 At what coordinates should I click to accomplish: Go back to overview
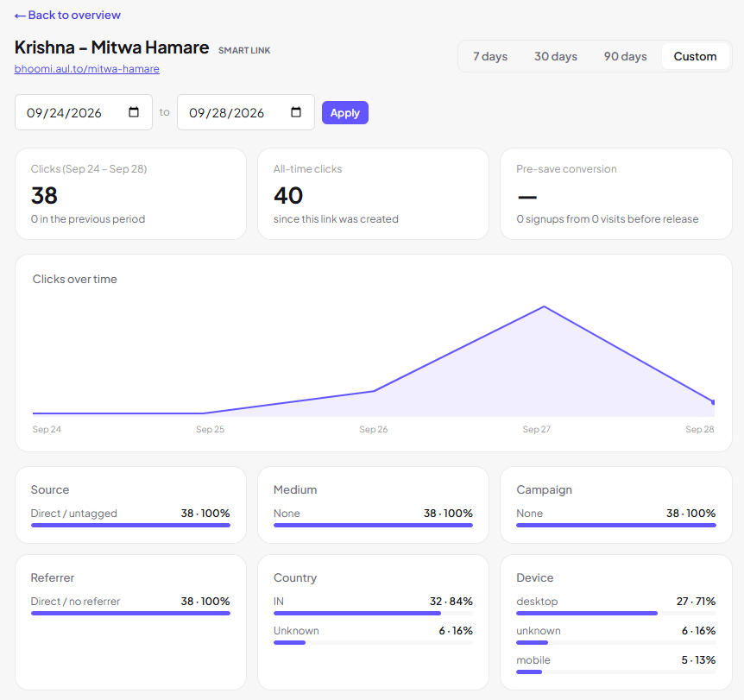pos(67,16)
